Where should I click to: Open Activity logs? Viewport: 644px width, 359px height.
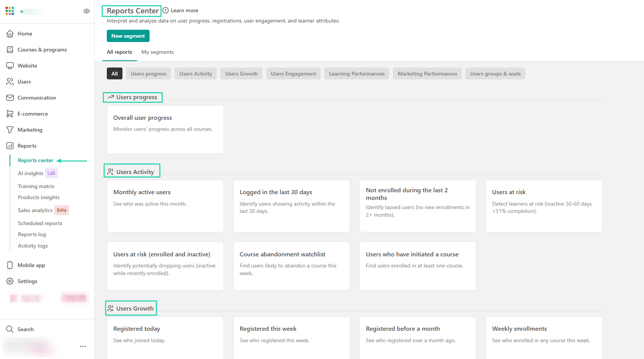click(33, 246)
